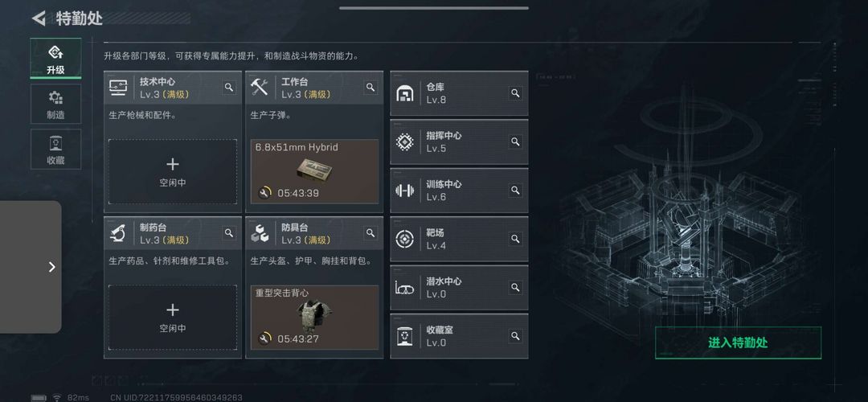Open magnifier details for 仓库

click(x=515, y=93)
